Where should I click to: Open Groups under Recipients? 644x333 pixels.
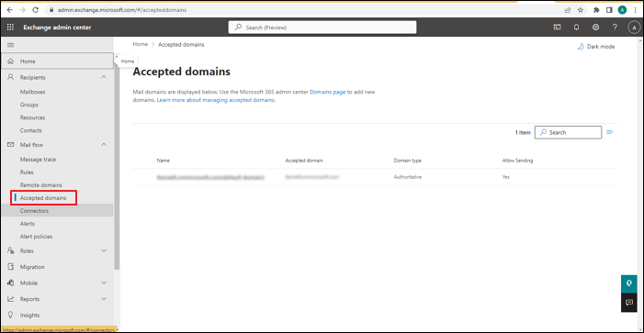click(x=29, y=105)
